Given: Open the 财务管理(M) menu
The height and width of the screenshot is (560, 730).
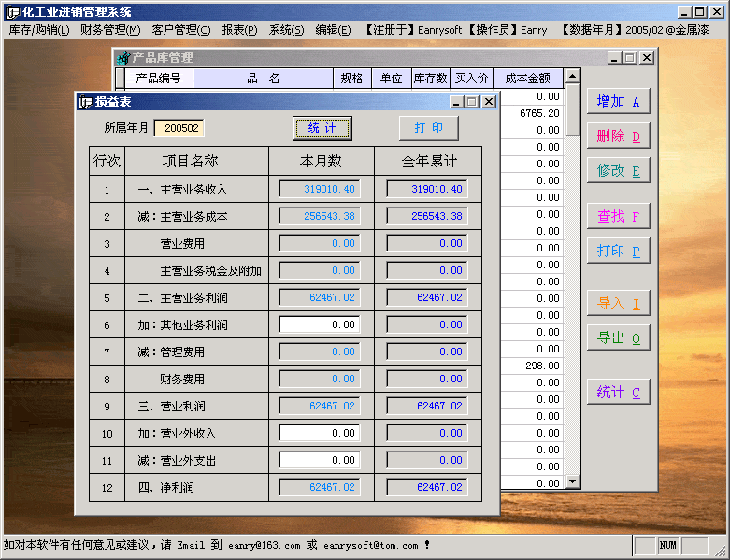Looking at the screenshot, I should (110, 30).
